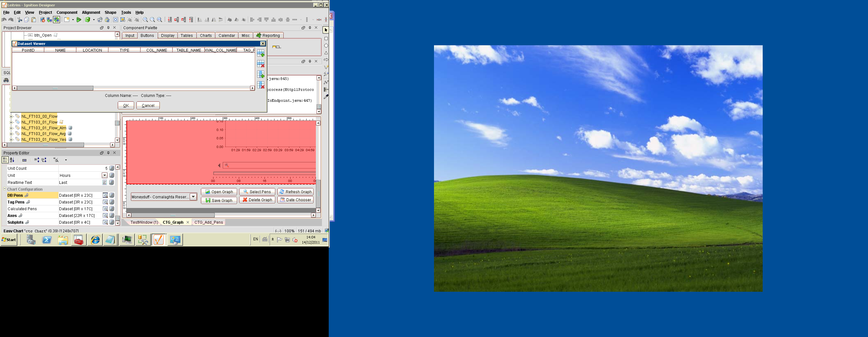Toggle alphabetical sort in Property Editor
The image size is (868, 337).
pyautogui.click(x=12, y=160)
